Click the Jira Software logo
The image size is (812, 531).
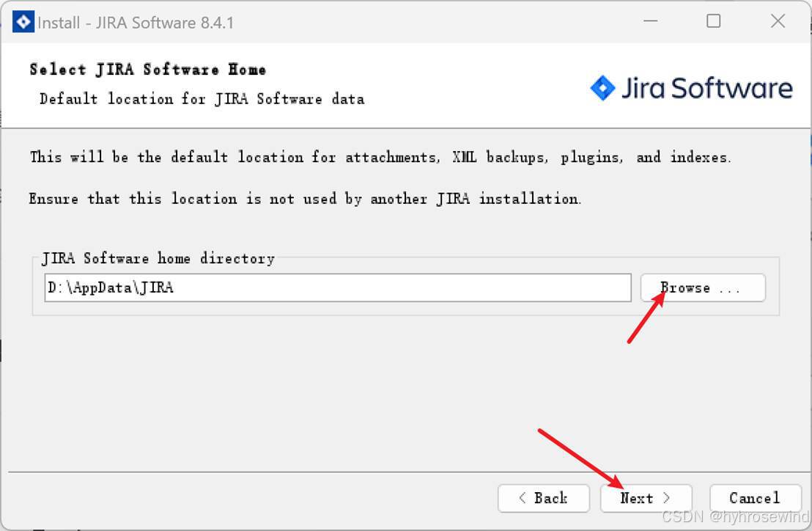point(691,88)
